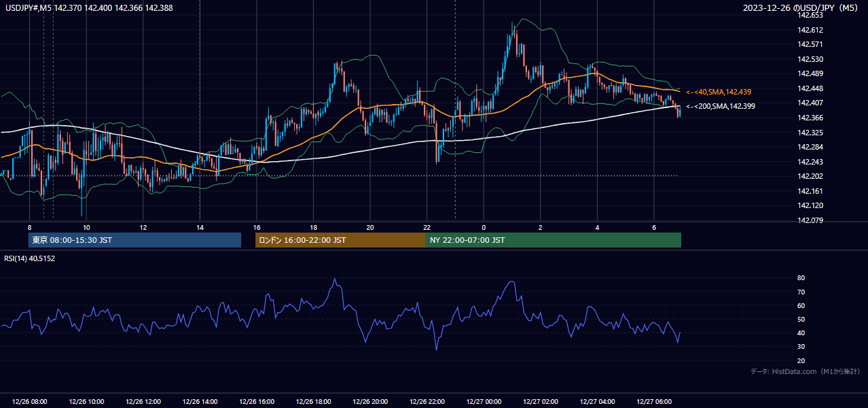Click the price axis value 142.489
This screenshot has height=408, width=868.
[x=811, y=73]
